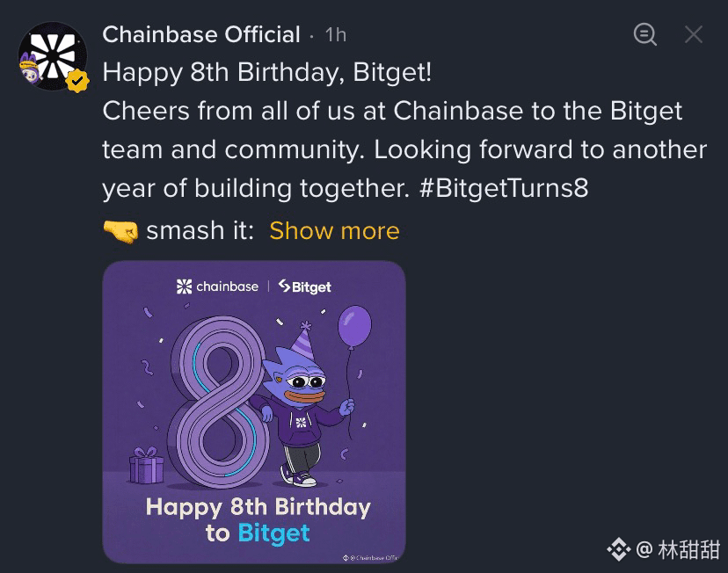The width and height of the screenshot is (728, 573).
Task: Click the Happy 8th Birthday image caption
Action: pos(258,520)
